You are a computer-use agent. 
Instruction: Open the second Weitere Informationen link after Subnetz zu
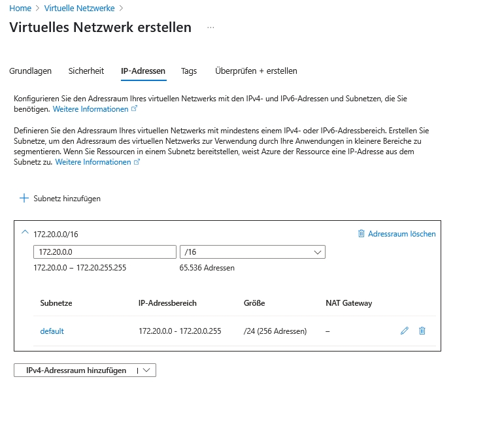pos(93,162)
